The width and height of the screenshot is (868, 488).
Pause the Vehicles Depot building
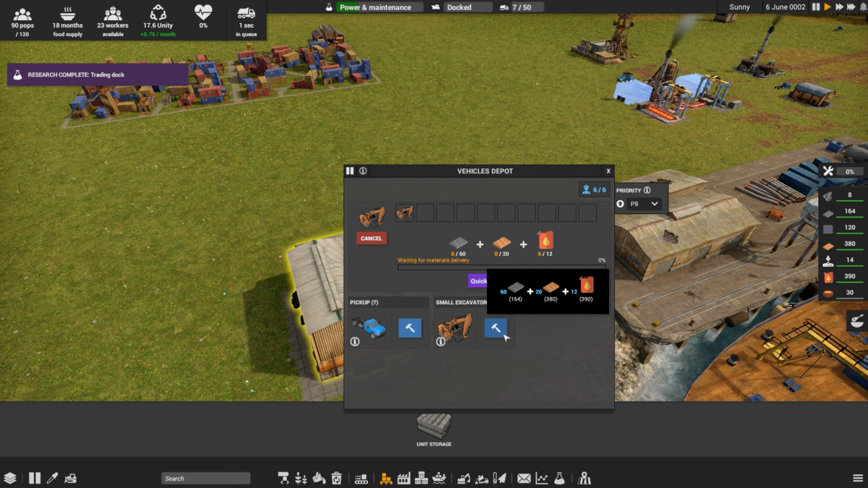[350, 171]
